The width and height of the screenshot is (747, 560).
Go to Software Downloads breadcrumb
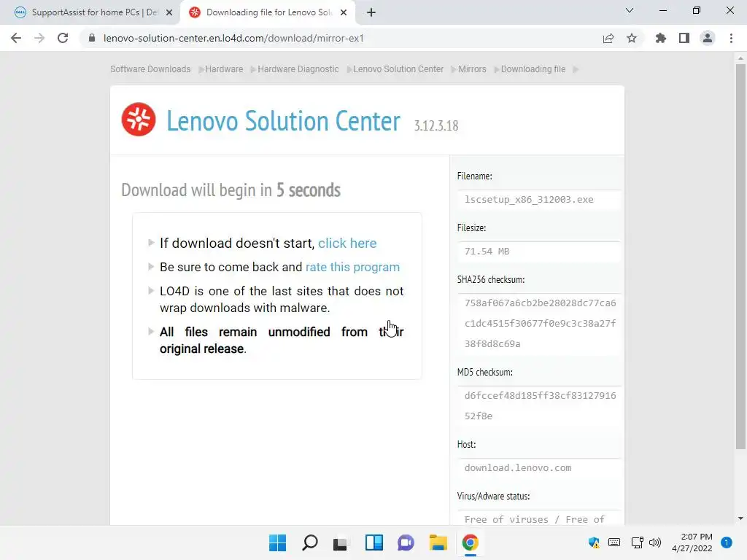(150, 69)
